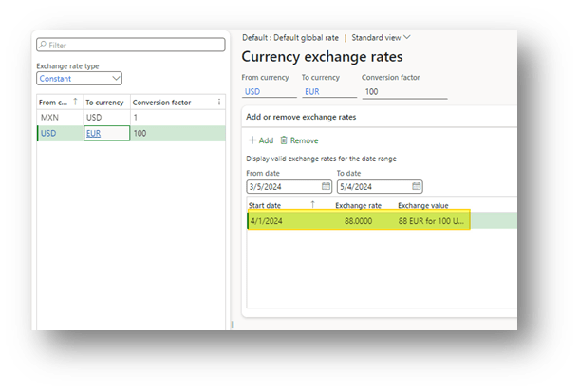Click into the Filter search box
This screenshot has height=392, width=579.
[x=133, y=45]
